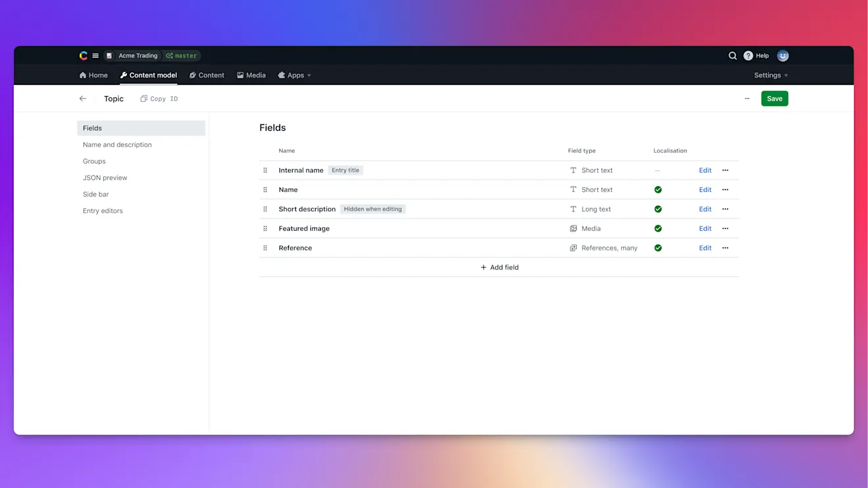This screenshot has width=868, height=488.
Task: Select the Content model tab
Action: pos(149,75)
